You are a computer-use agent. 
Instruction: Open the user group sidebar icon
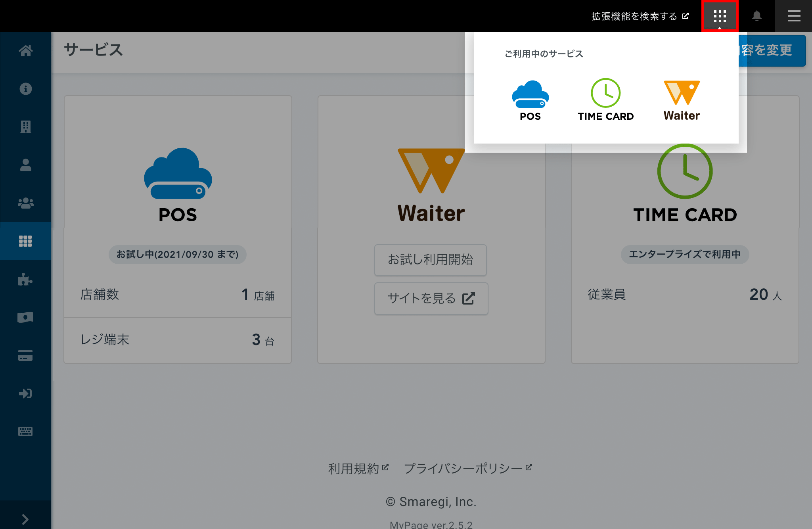(25, 203)
